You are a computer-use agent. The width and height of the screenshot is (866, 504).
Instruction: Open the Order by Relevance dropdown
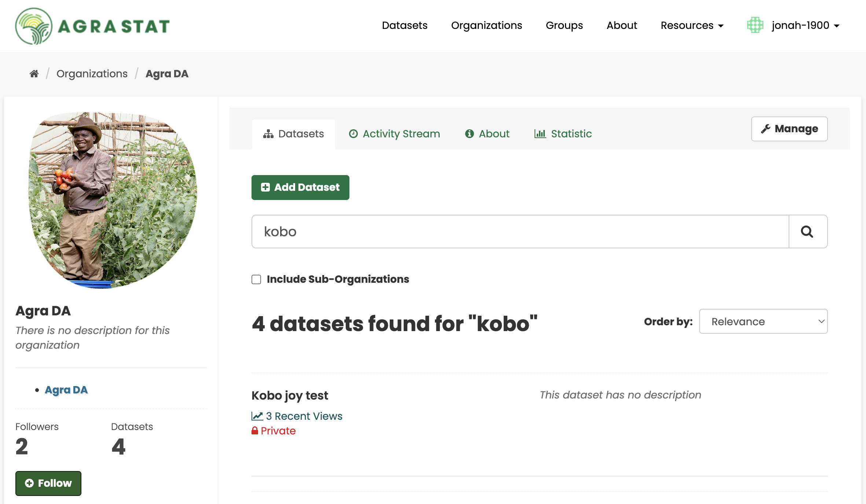[x=763, y=321]
